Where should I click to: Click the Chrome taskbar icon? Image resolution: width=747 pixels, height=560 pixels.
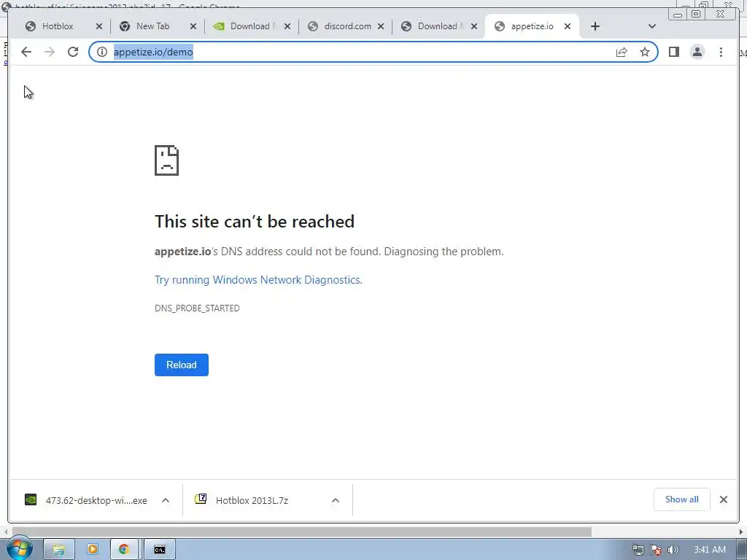[x=124, y=550]
